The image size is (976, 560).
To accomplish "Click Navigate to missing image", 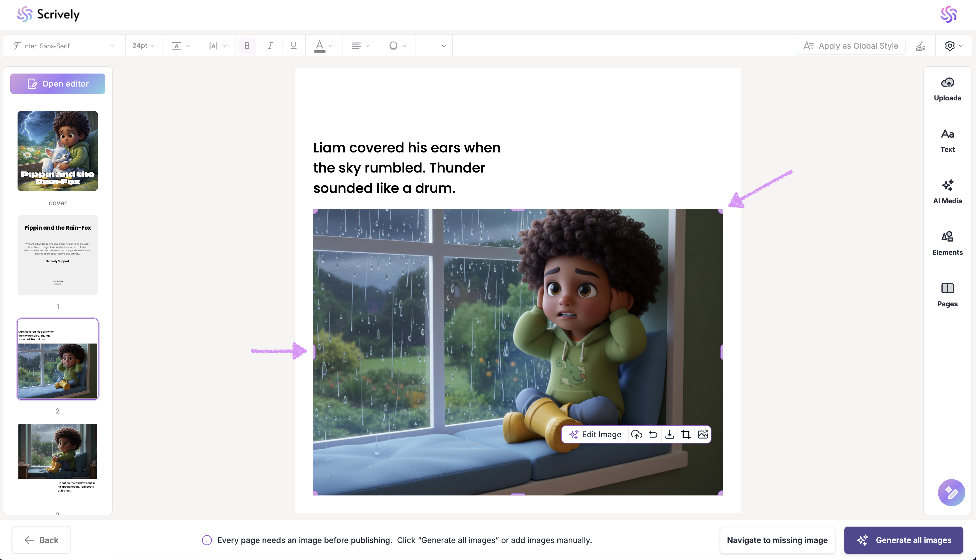I will click(x=777, y=540).
